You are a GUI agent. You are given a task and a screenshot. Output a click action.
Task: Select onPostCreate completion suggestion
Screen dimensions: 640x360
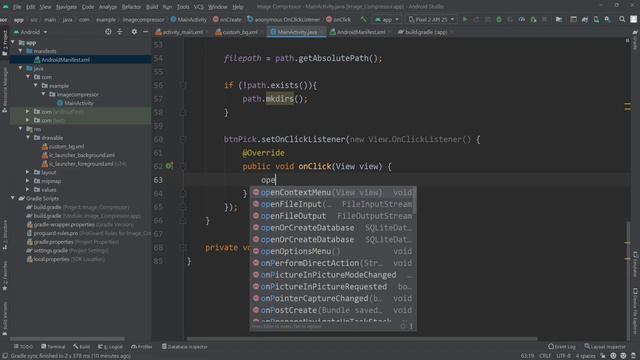click(x=333, y=310)
